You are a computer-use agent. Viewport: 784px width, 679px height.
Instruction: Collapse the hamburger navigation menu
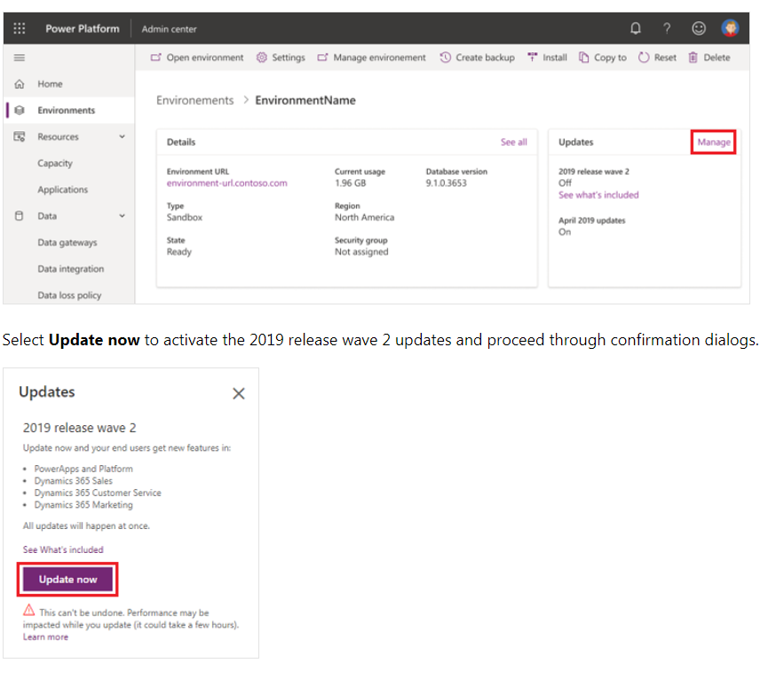[x=20, y=58]
